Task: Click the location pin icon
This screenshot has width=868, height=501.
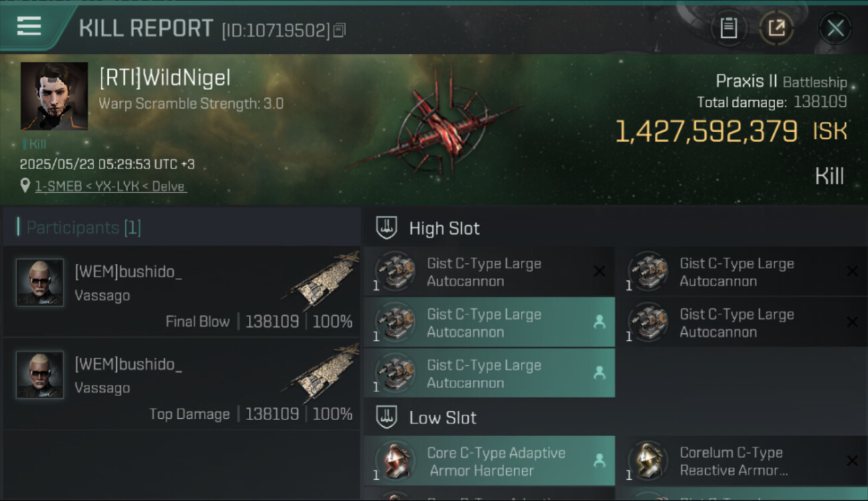Action: click(25, 186)
